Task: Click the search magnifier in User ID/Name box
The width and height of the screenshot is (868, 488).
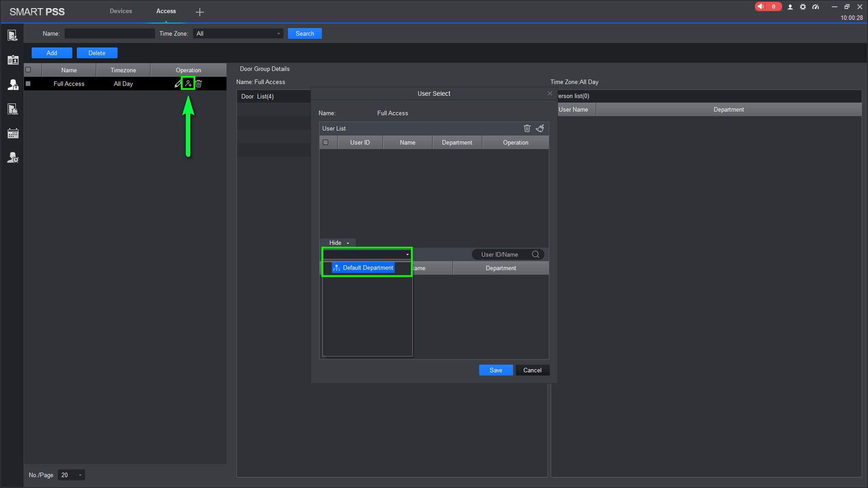Action: [x=536, y=254]
